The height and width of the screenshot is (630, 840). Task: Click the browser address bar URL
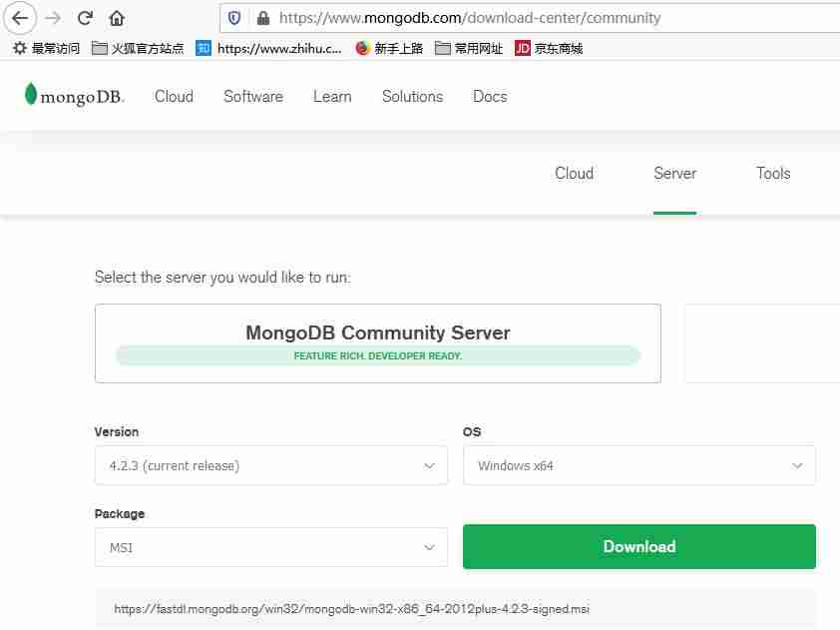(469, 18)
